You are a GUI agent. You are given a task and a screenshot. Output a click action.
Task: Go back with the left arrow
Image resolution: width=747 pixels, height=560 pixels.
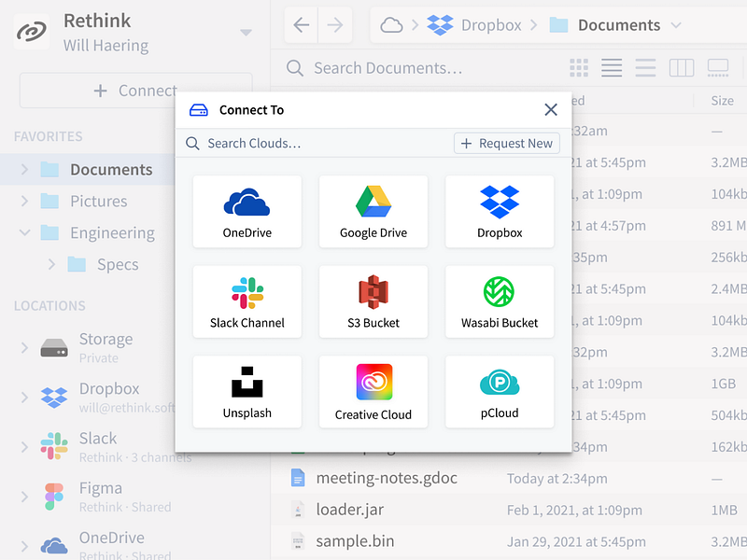(x=301, y=25)
